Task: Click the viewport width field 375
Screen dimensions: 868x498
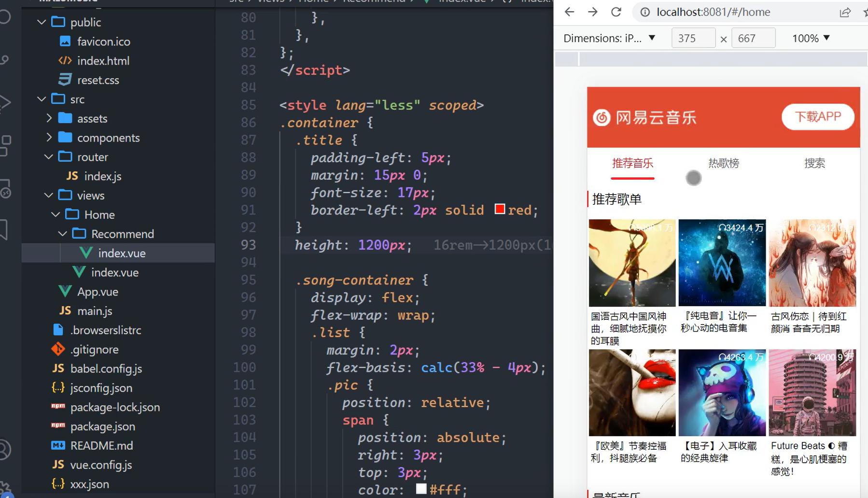Action: coord(693,38)
